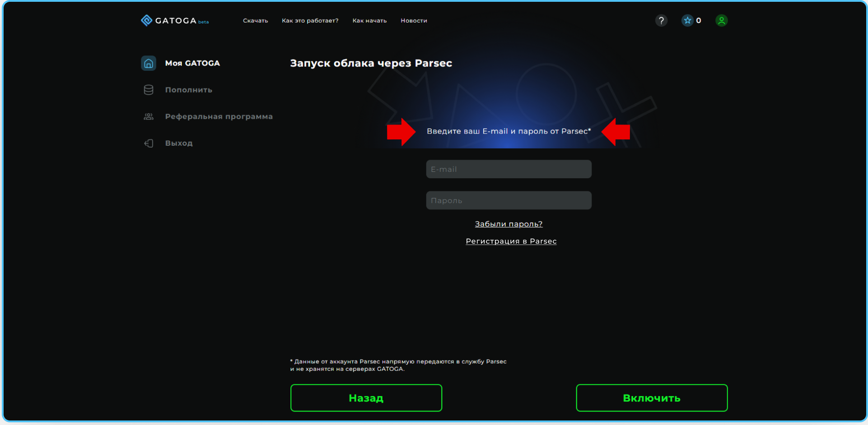Screen dimensions: 868x425
Task: Click the home icon beside Моя GATOGA
Action: [x=149, y=63]
